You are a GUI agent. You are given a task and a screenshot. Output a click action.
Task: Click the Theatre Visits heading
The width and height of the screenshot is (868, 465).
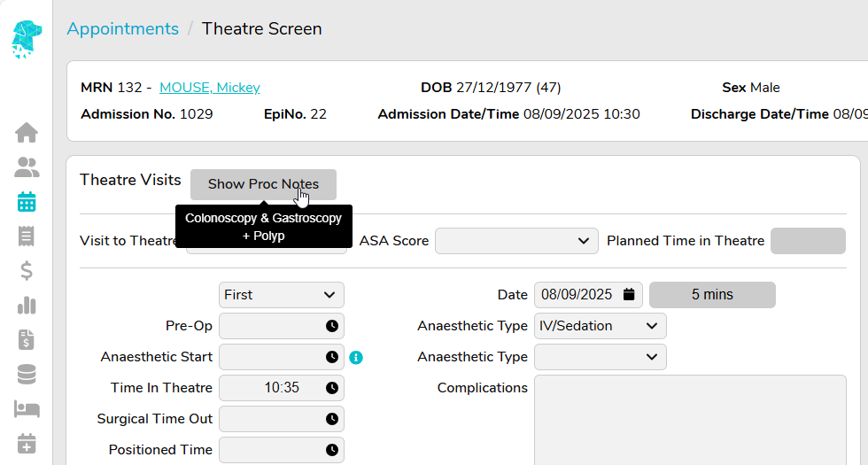pyautogui.click(x=131, y=180)
